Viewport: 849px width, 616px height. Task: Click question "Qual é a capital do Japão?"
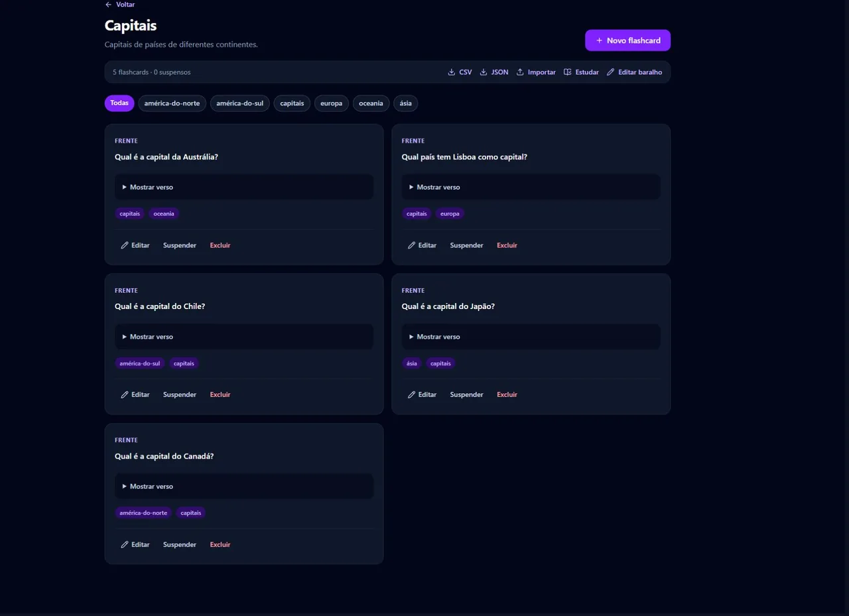(448, 306)
